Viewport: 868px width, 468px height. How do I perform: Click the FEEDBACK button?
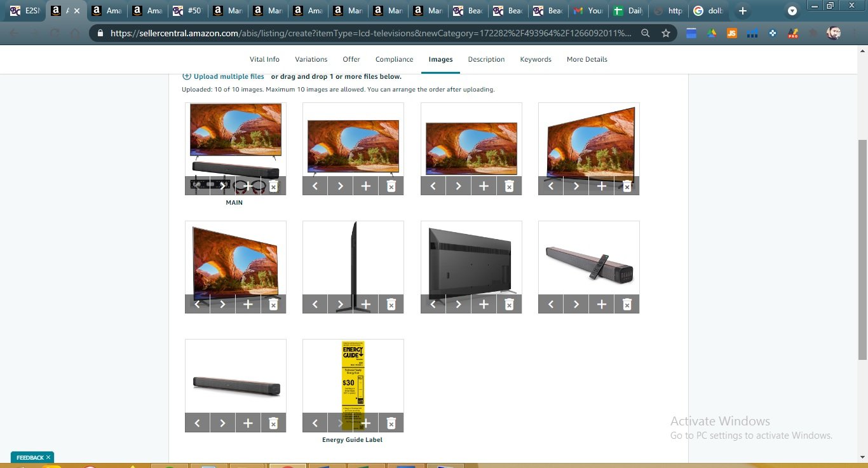30,457
